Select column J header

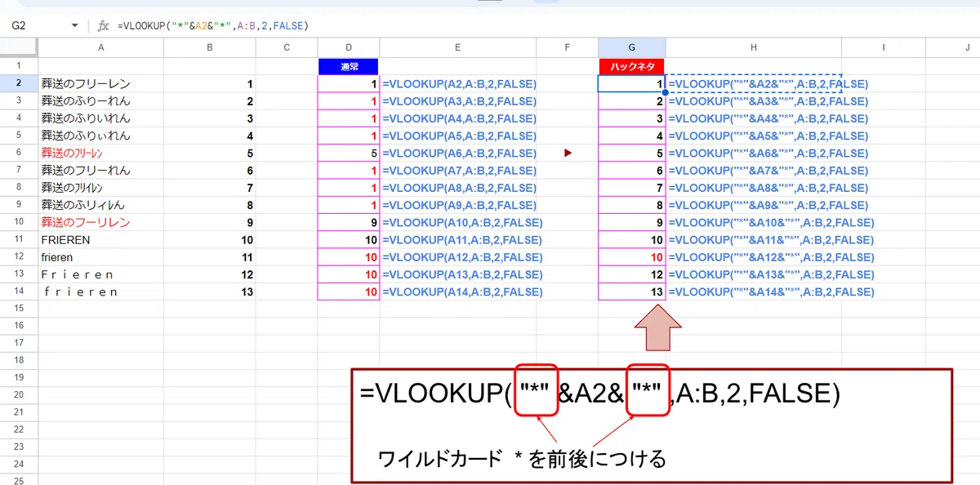955,48
